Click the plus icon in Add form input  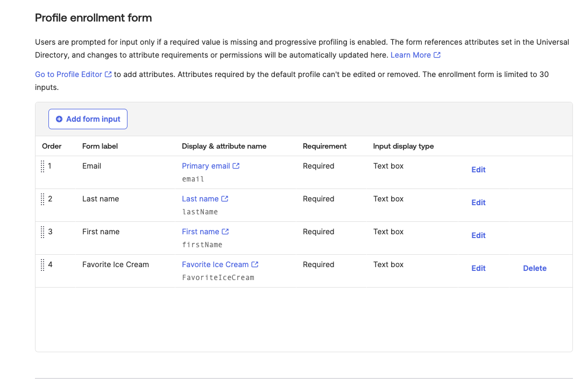59,119
